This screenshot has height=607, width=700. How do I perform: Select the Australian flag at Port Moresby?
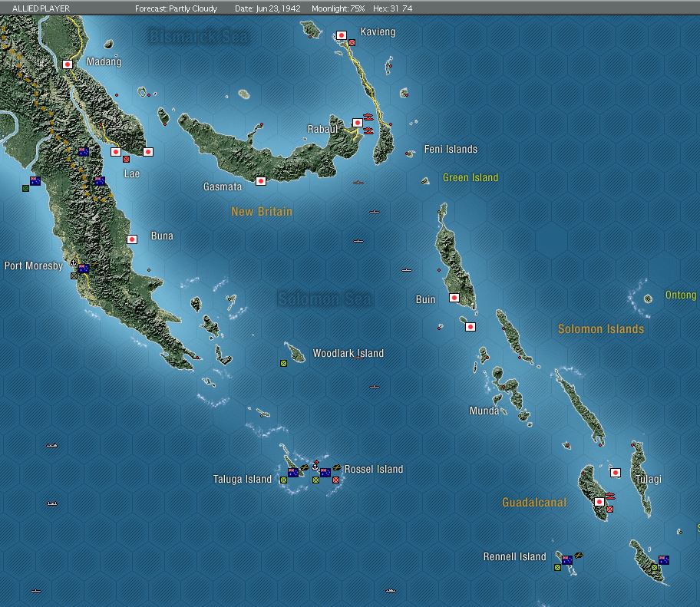pyautogui.click(x=84, y=269)
